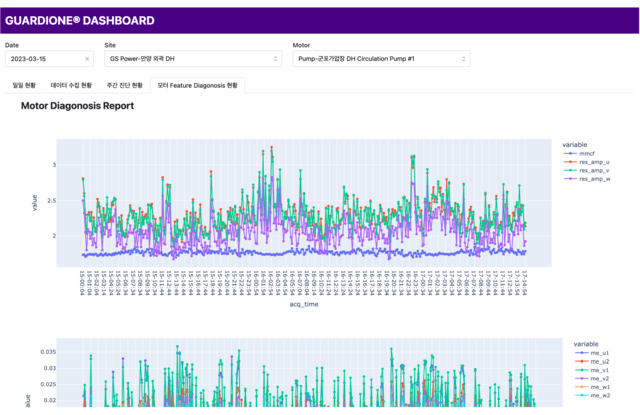
Task: Hide the me_u2 legend trace
Action: point(592,362)
